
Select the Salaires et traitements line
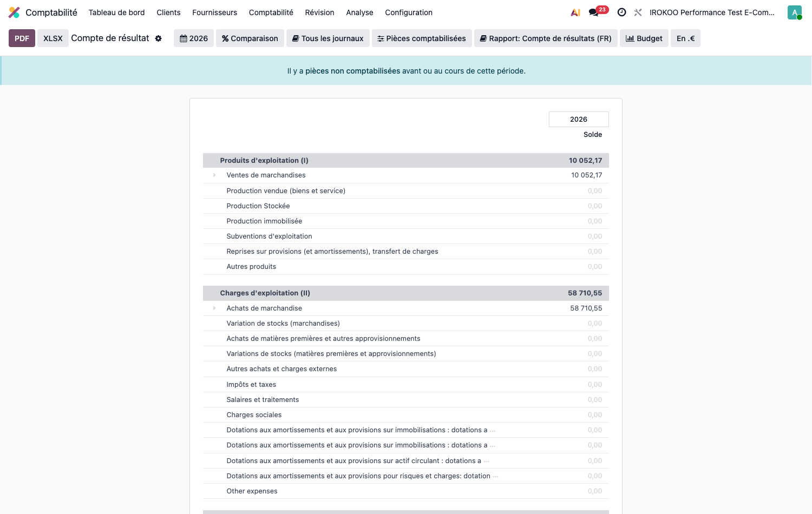pos(406,400)
